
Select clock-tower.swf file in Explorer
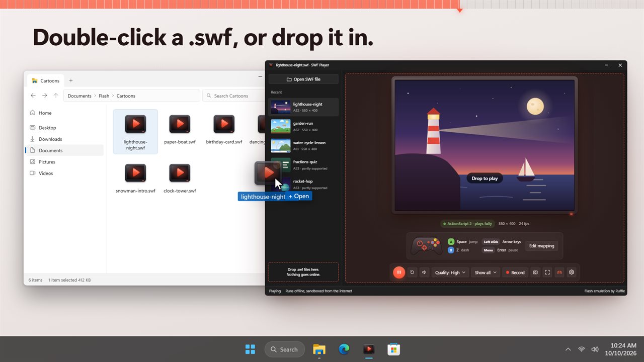pyautogui.click(x=180, y=179)
